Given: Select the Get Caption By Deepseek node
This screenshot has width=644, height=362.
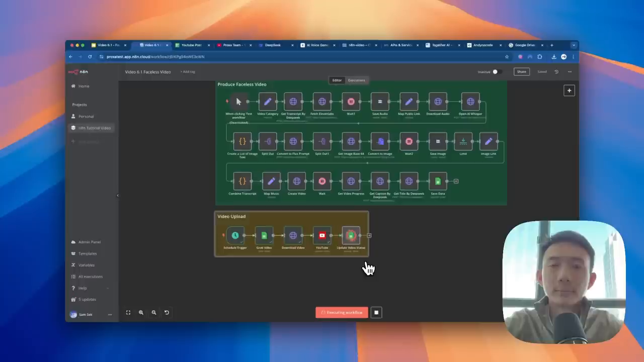Looking at the screenshot, I should 380,181.
